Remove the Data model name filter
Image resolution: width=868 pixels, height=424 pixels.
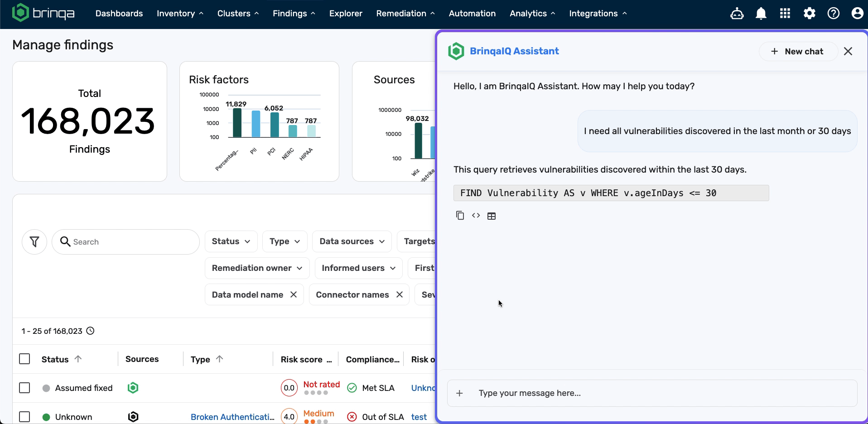[x=294, y=294]
